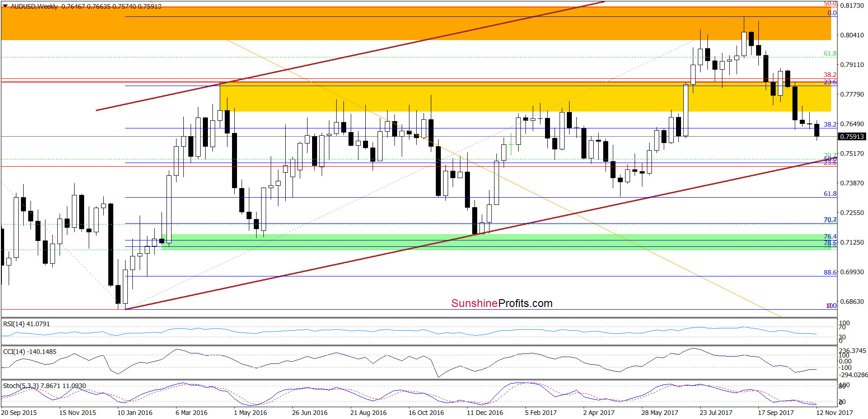
Task: Click the blue 0.0 Fibonacci label
Action: coord(832,13)
